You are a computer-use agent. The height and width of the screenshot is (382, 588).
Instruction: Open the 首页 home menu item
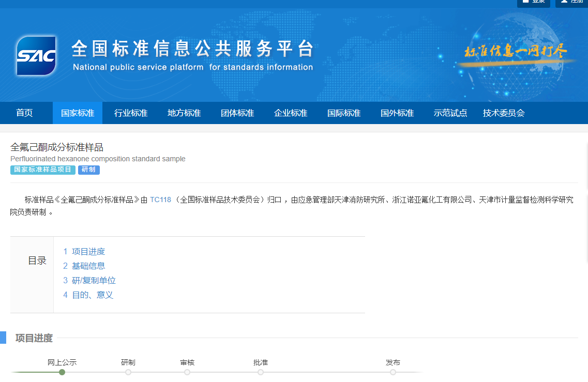24,113
